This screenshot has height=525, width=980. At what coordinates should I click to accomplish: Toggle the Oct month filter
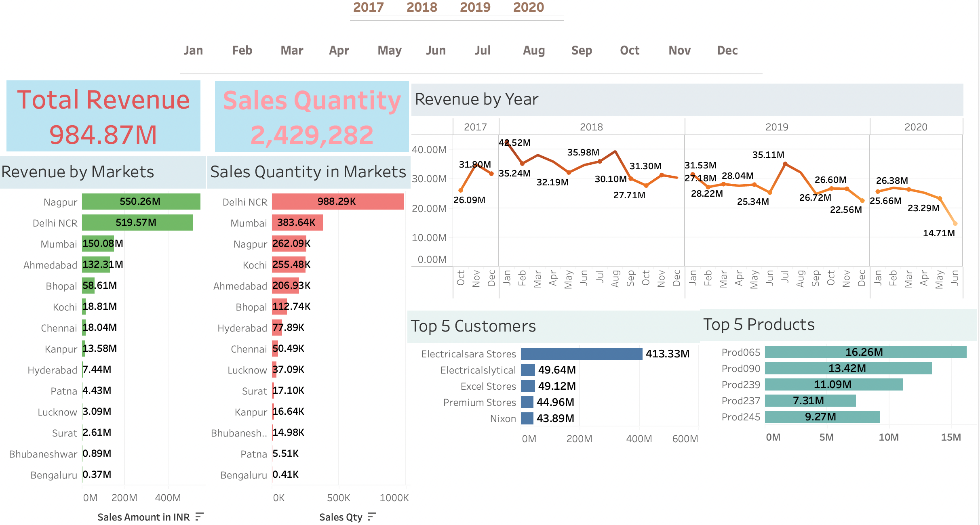pos(629,50)
